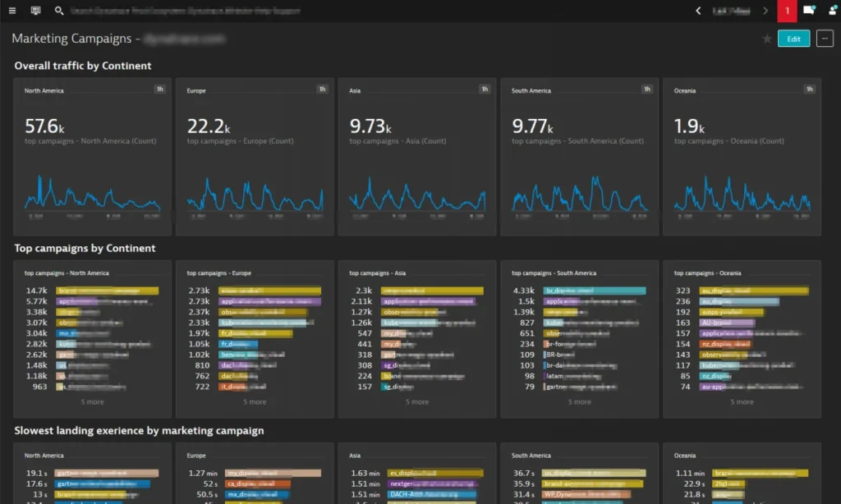Viewport: 841px width, 504px height.
Task: Open the hamburger navigation menu
Action: pyautogui.click(x=12, y=11)
